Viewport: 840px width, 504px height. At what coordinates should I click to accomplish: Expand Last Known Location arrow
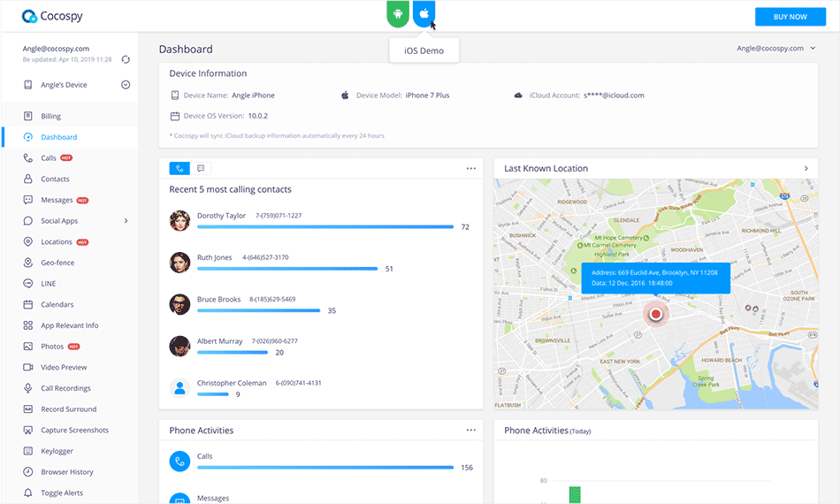pos(806,168)
